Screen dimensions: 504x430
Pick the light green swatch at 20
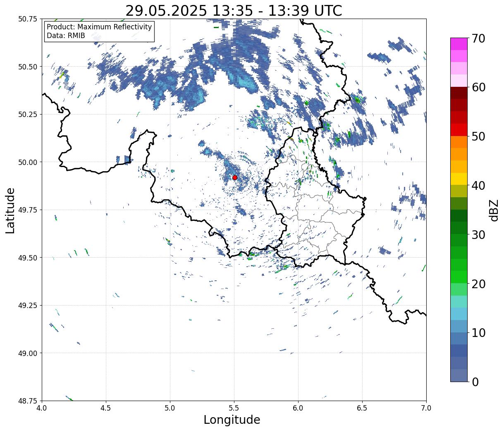[459, 289]
